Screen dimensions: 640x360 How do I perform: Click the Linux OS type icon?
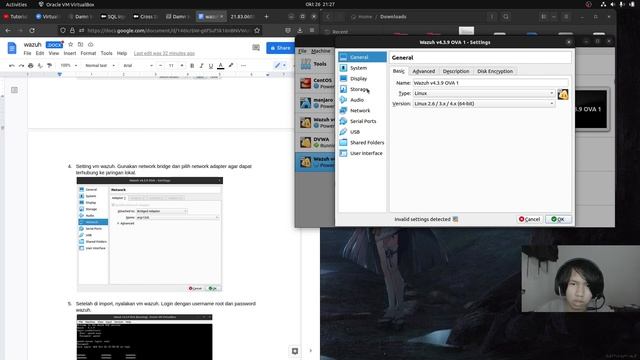[563, 95]
